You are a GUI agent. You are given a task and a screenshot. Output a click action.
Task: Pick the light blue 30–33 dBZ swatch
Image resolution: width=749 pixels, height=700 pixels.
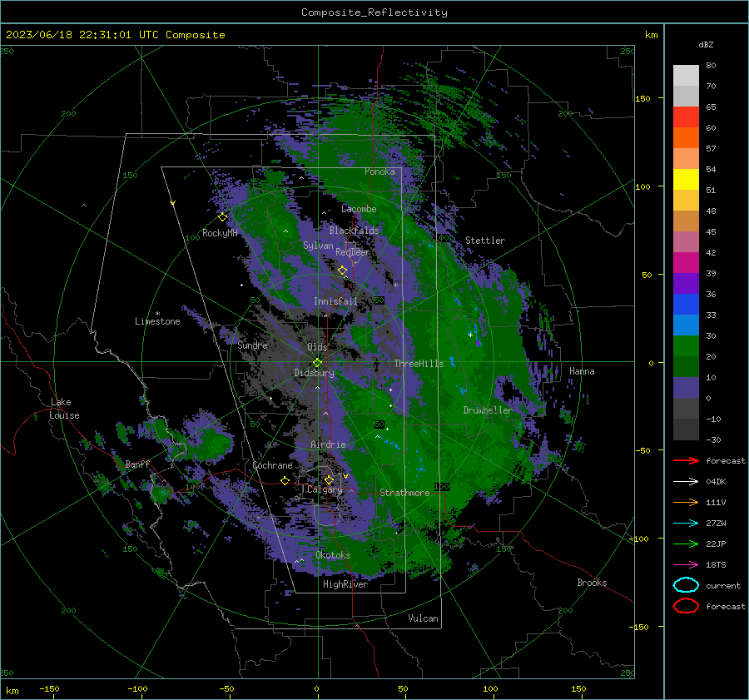[686, 325]
